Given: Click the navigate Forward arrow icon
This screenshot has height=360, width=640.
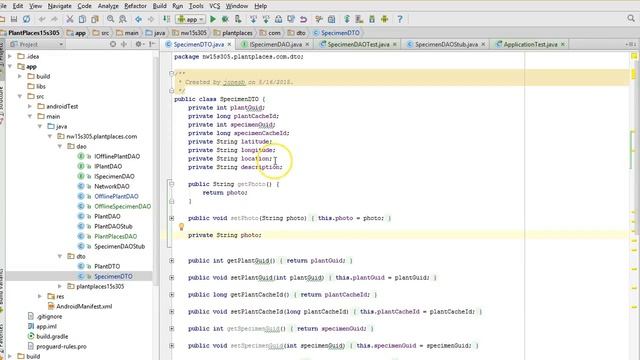Looking at the screenshot, I should 151,19.
